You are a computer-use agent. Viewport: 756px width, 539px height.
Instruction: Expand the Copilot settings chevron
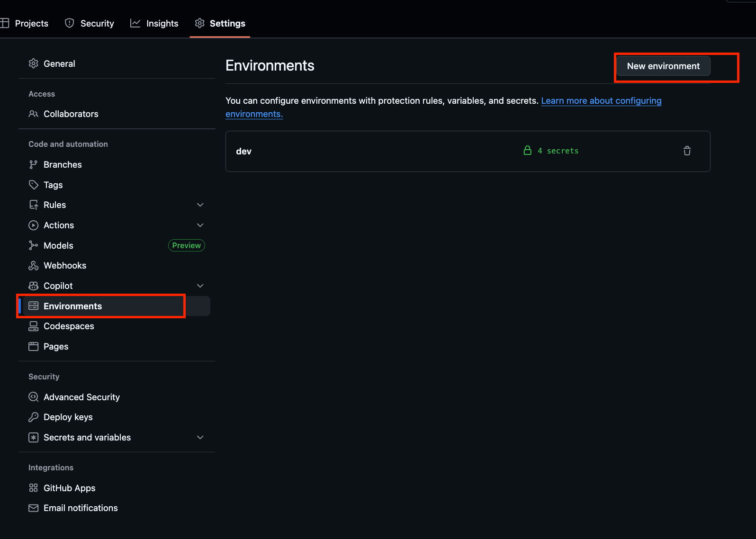[x=200, y=286]
